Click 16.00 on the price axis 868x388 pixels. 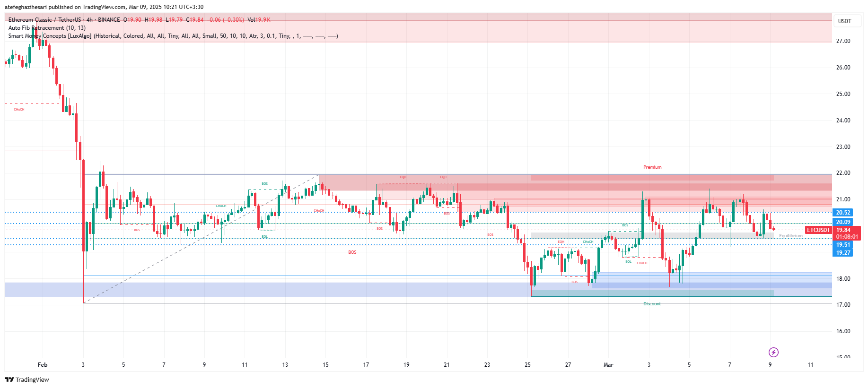843,331
